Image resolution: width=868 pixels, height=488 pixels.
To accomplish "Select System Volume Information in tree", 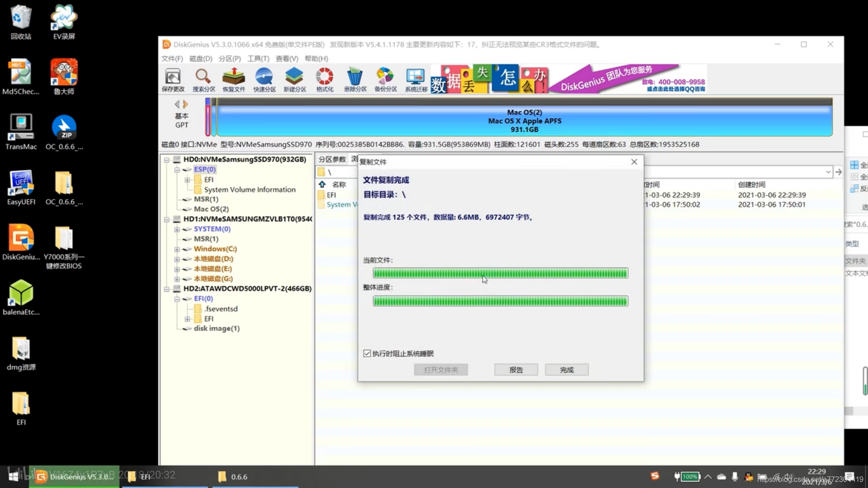I will [250, 189].
